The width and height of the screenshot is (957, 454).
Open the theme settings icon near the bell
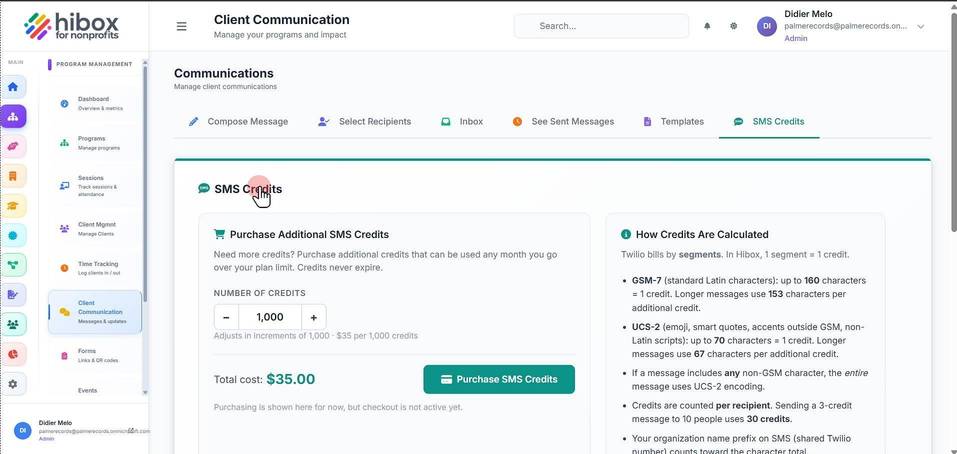coord(734,26)
